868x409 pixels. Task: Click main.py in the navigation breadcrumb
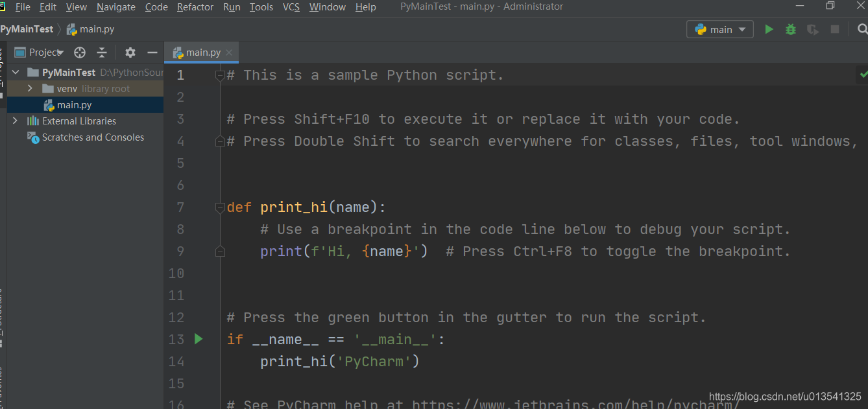pyautogui.click(x=90, y=29)
